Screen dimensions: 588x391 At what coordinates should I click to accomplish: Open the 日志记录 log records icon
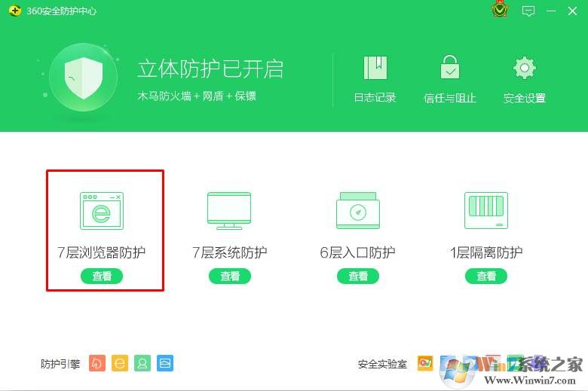click(x=375, y=68)
